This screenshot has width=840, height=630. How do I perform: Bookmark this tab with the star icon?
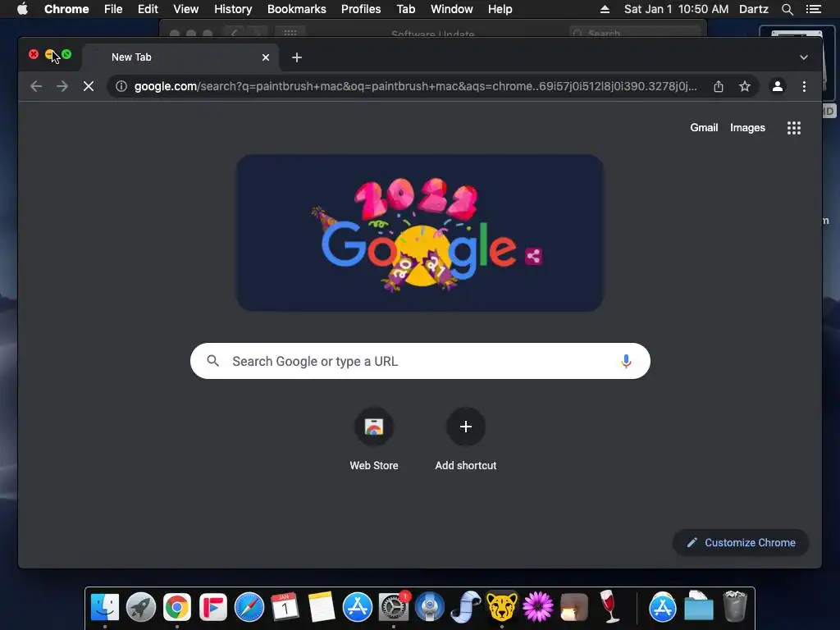(x=745, y=86)
